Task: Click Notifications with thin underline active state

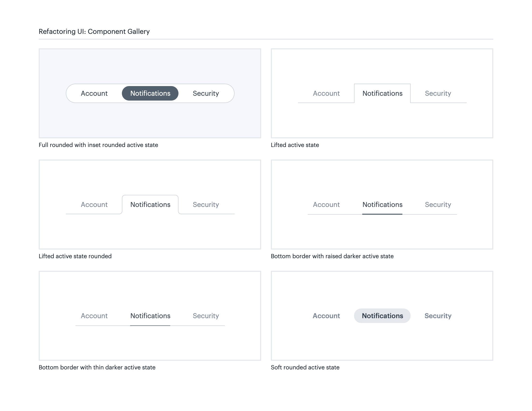Action: (x=150, y=316)
